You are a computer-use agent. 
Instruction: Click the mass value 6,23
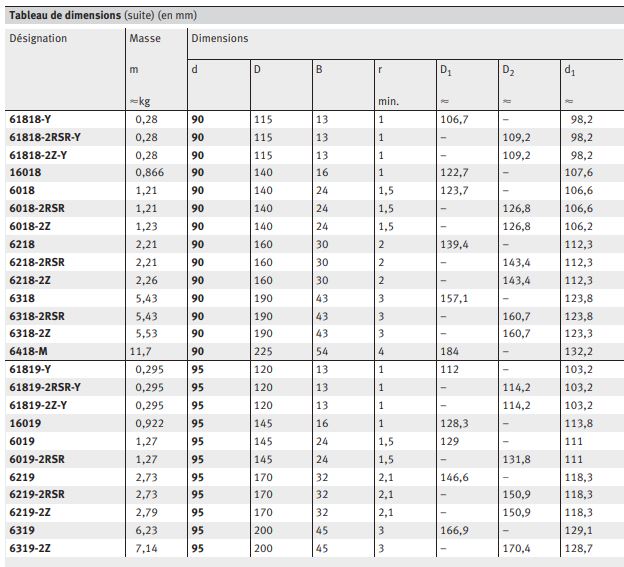coord(146,530)
